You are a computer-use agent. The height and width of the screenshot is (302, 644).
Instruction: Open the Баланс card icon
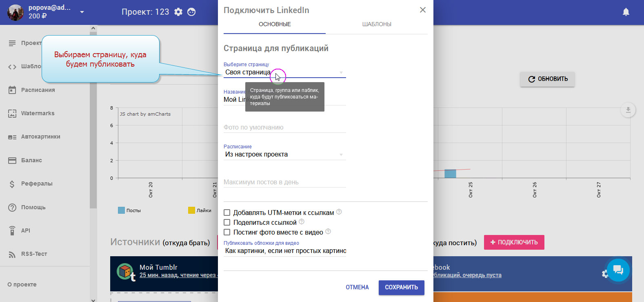tap(12, 160)
